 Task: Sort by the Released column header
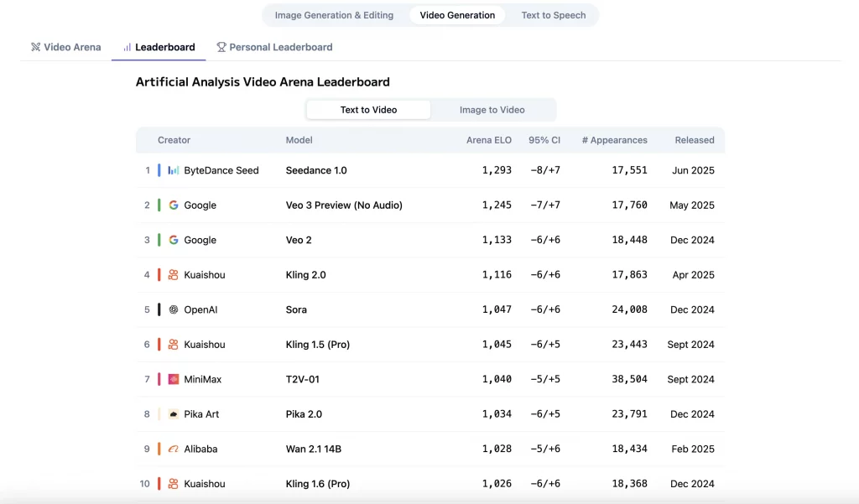tap(694, 140)
